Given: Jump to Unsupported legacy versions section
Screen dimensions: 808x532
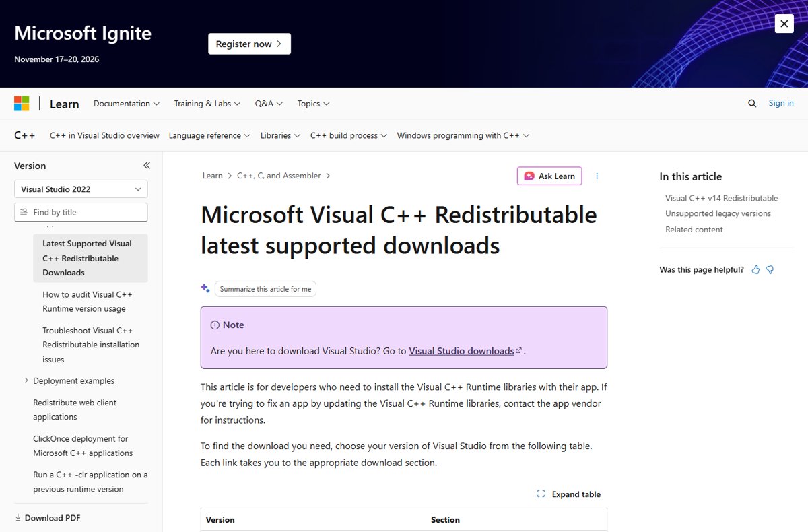Looking at the screenshot, I should tap(718, 213).
